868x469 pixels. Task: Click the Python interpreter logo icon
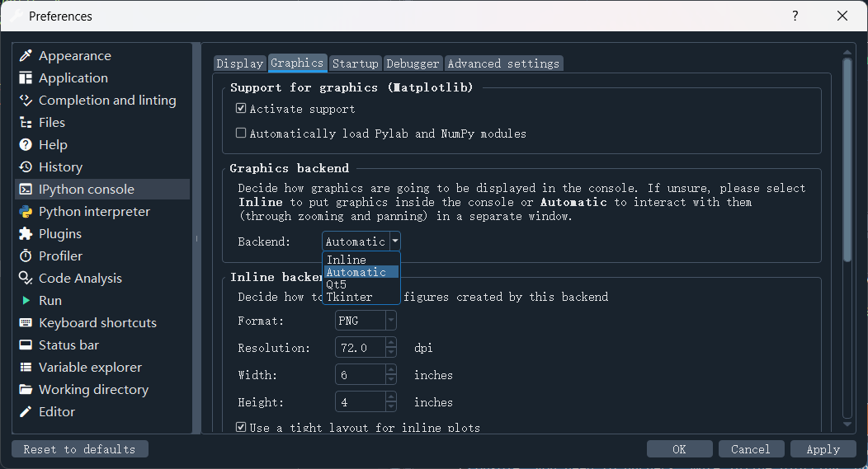(26, 212)
